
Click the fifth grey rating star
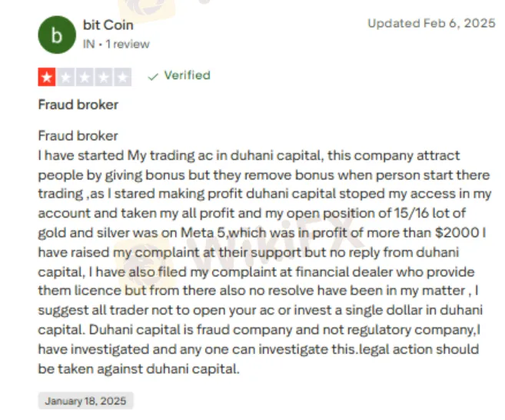(x=122, y=76)
